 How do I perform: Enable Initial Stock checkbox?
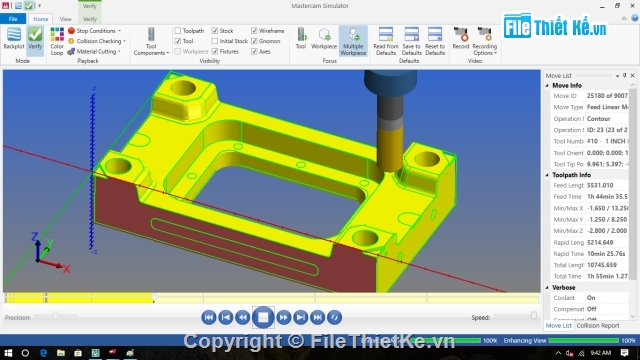pyautogui.click(x=215, y=41)
